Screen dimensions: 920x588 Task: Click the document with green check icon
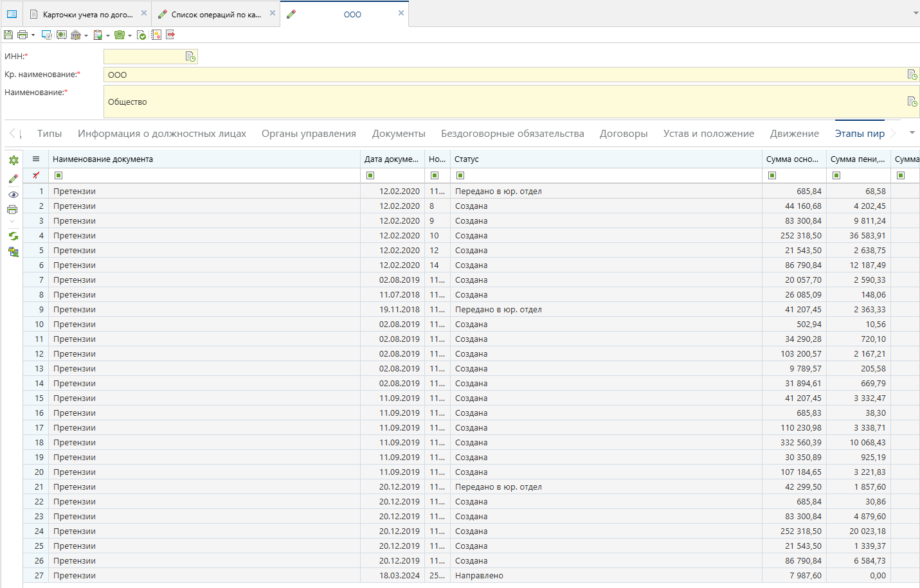pyautogui.click(x=141, y=35)
